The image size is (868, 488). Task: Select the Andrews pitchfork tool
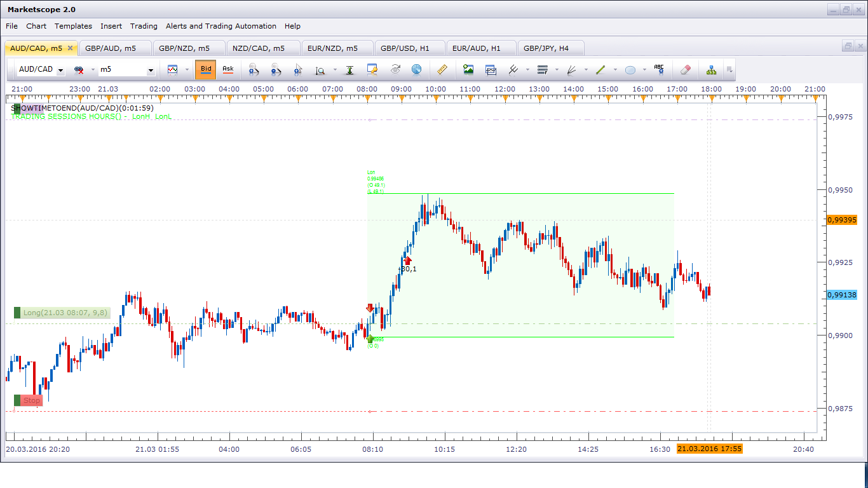click(x=513, y=69)
